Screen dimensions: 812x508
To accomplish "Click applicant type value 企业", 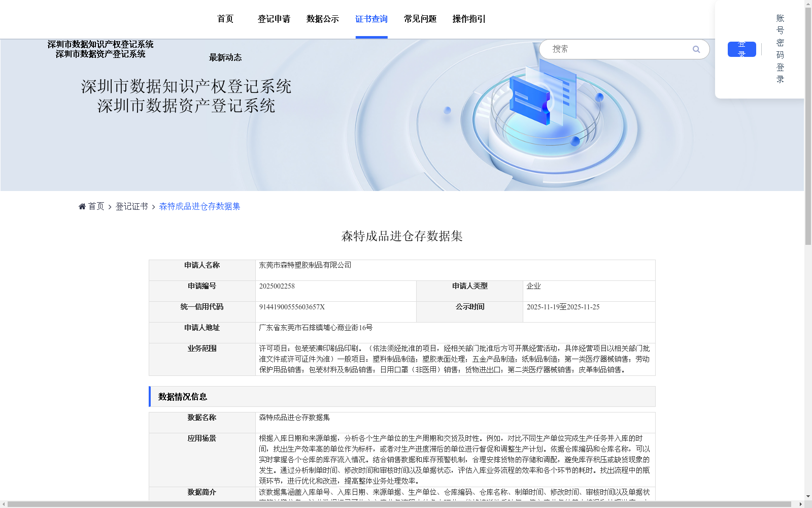I will coord(533,286).
